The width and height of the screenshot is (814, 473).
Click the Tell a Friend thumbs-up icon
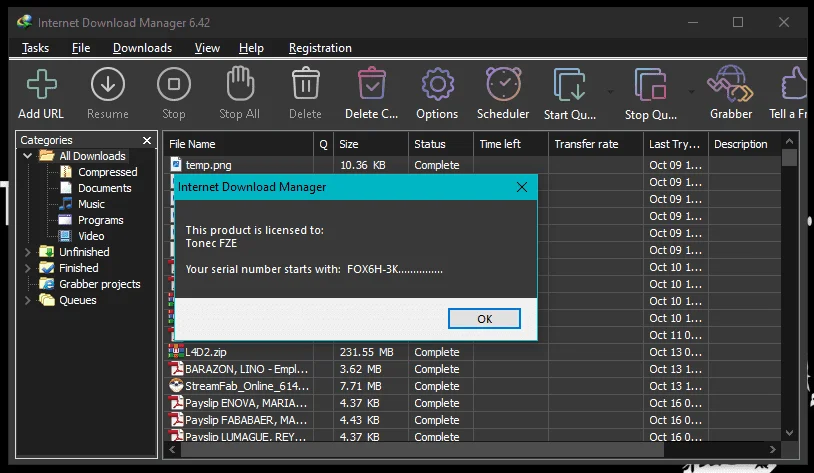(x=794, y=84)
